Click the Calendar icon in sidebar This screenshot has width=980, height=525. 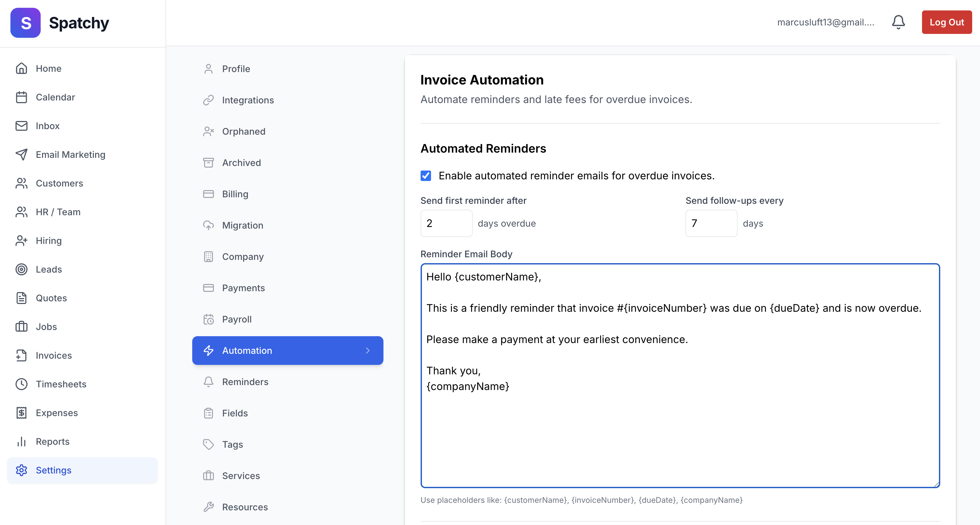tap(22, 97)
